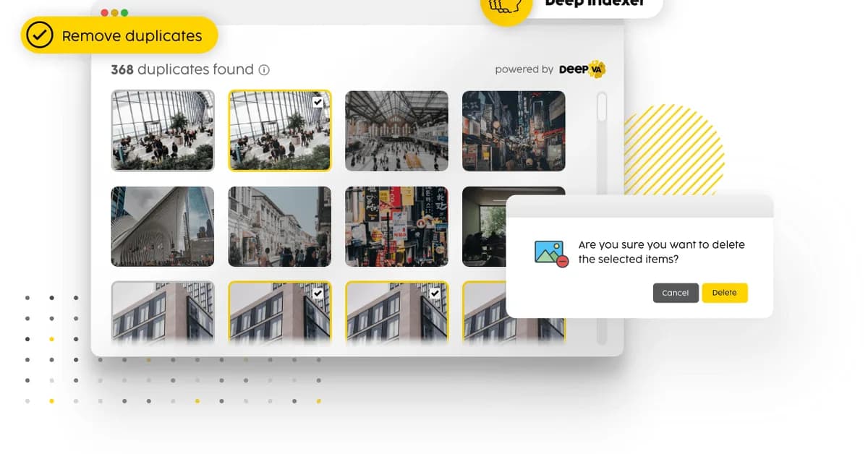Viewport: 868px width, 454px height.
Task: Click the Remove duplicates label
Action: point(132,36)
